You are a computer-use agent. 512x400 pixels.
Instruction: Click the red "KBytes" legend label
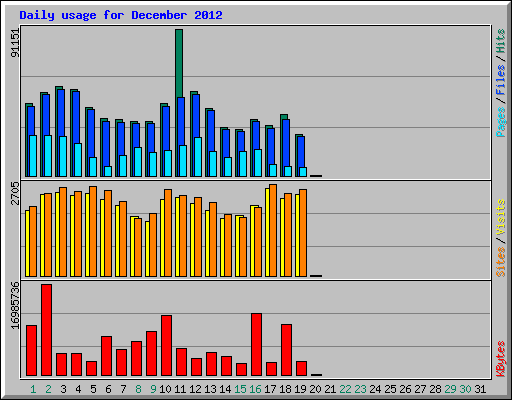coord(501,359)
